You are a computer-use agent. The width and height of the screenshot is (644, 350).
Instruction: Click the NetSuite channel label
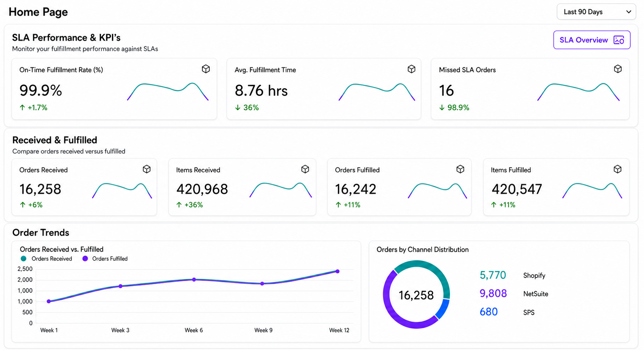[536, 294]
